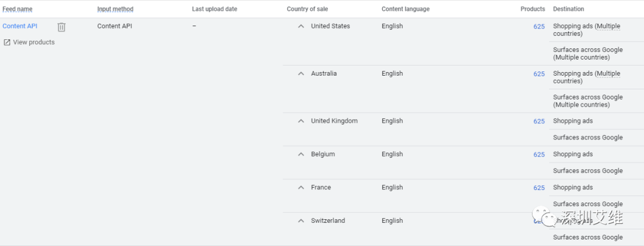Open the 625 products link for Australia
The image size is (644, 246).
[x=539, y=74]
